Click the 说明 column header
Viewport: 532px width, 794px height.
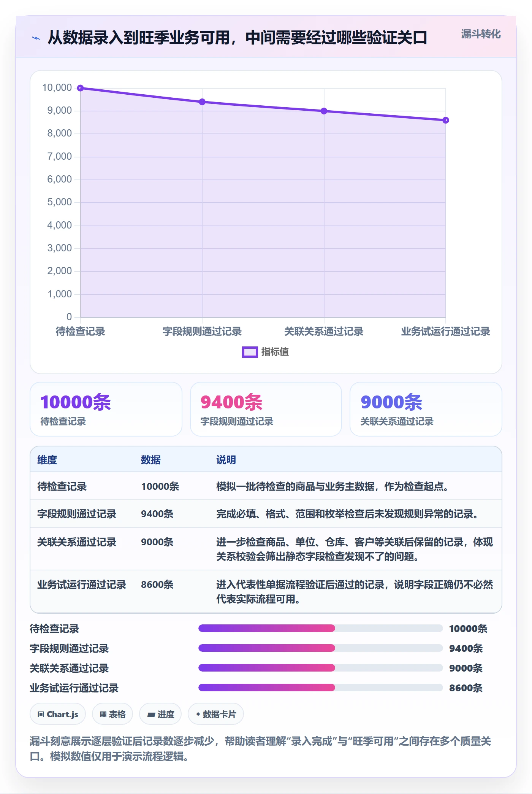pyautogui.click(x=226, y=460)
